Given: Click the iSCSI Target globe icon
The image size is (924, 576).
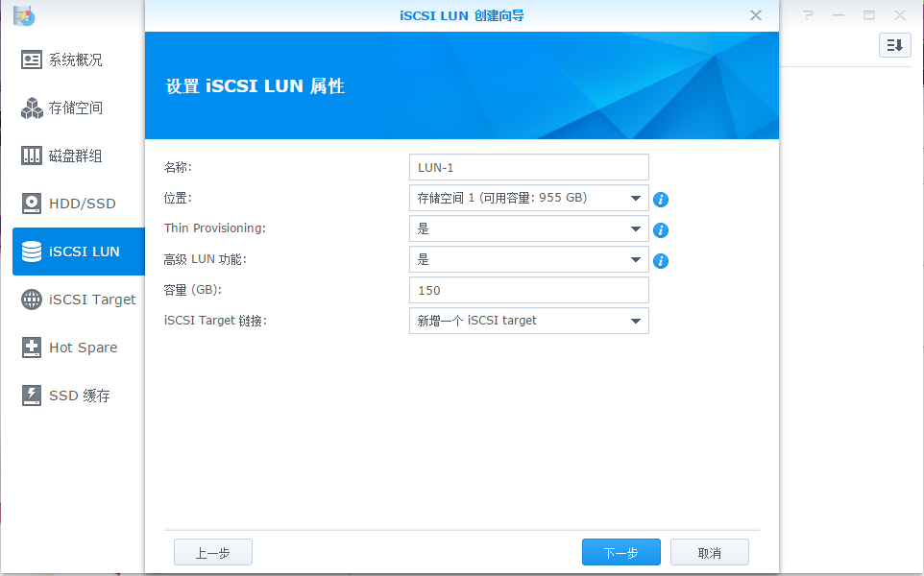Looking at the screenshot, I should coord(32,300).
